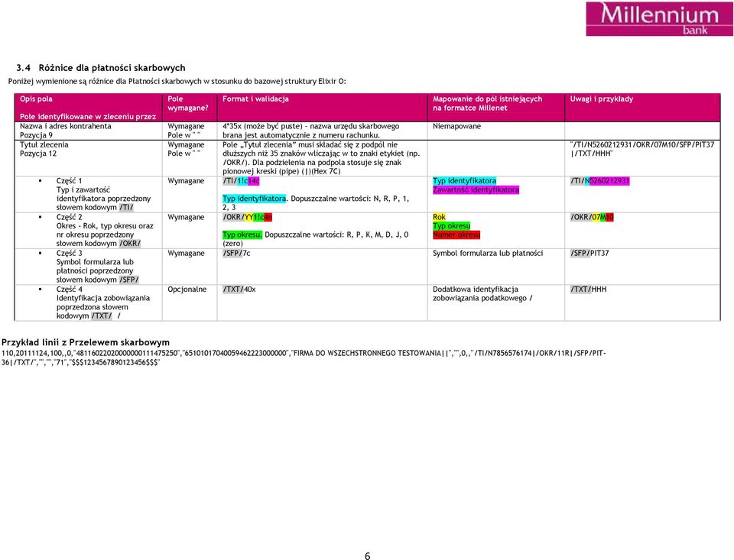
Task: Click magenta 'Zawartość identyfikatora' text
Action: click(476, 190)
